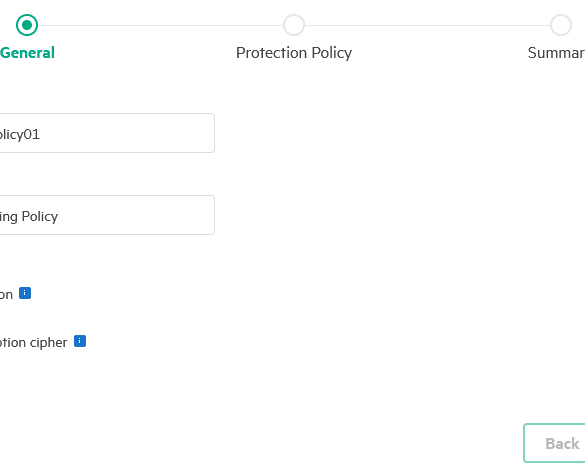Click the General step label

[27, 53]
